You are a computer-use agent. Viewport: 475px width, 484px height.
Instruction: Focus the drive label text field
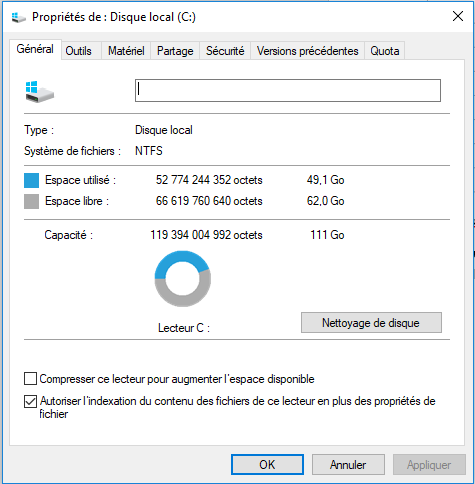[288, 90]
